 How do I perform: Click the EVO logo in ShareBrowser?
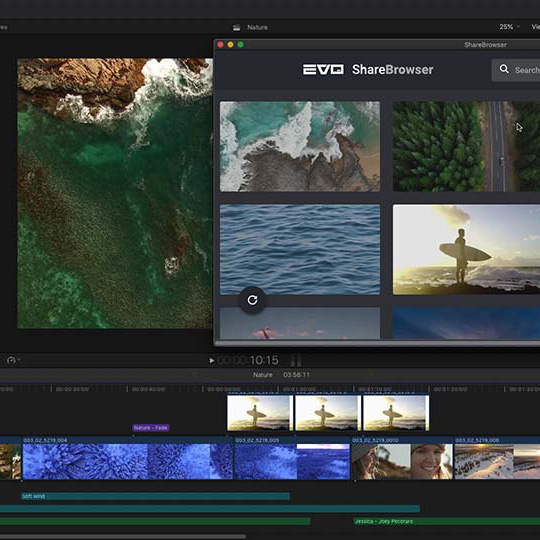(x=323, y=69)
